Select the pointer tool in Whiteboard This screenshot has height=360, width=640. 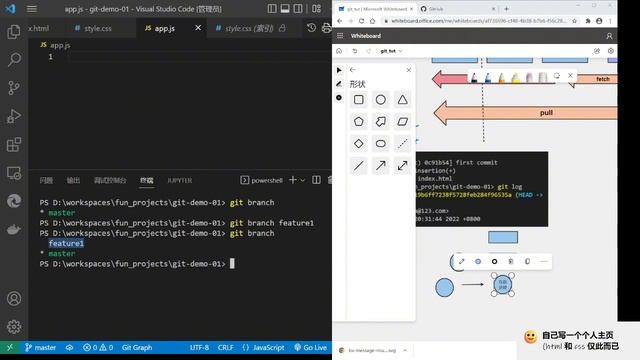pos(339,70)
